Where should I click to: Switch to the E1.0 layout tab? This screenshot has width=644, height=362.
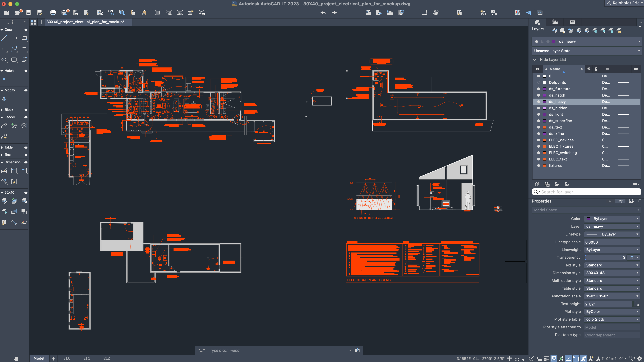(x=67, y=358)
